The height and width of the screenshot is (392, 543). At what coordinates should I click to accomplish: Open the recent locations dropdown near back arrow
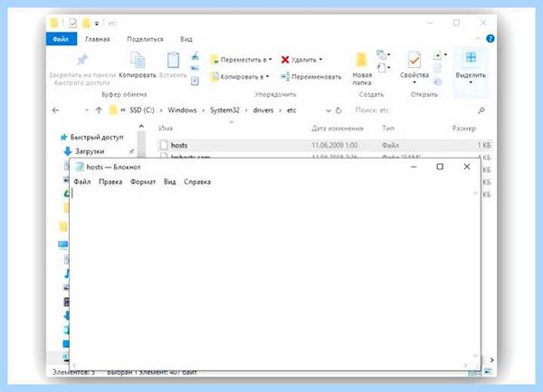pos(86,110)
